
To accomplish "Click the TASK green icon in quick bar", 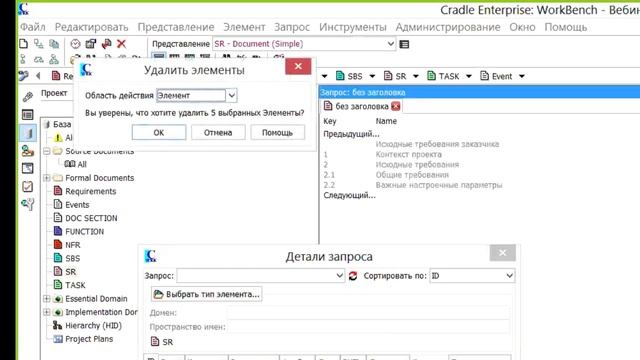I will tap(431, 76).
